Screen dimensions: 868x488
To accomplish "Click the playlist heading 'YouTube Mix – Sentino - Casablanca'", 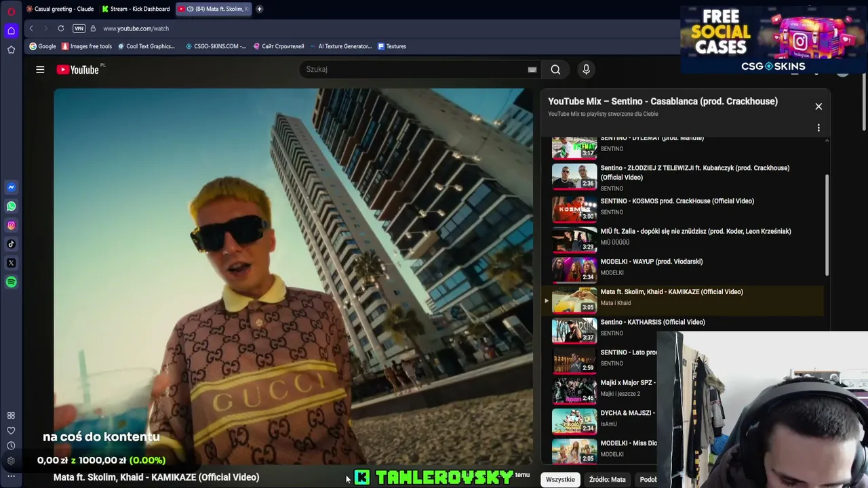I will [x=663, y=102].
